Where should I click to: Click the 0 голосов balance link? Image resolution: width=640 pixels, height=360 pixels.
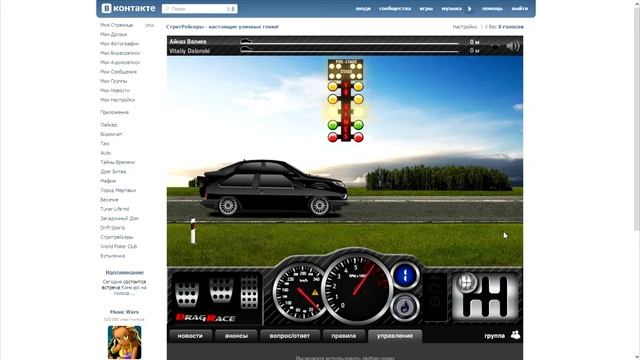click(511, 27)
